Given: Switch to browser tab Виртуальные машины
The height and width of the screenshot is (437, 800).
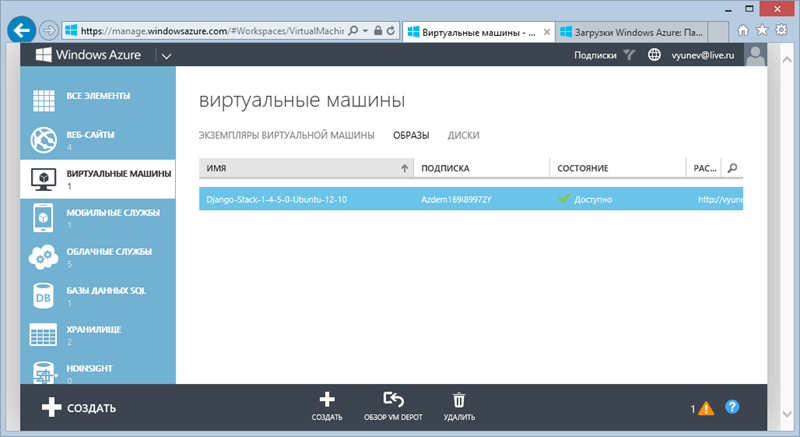Looking at the screenshot, I should 478,32.
